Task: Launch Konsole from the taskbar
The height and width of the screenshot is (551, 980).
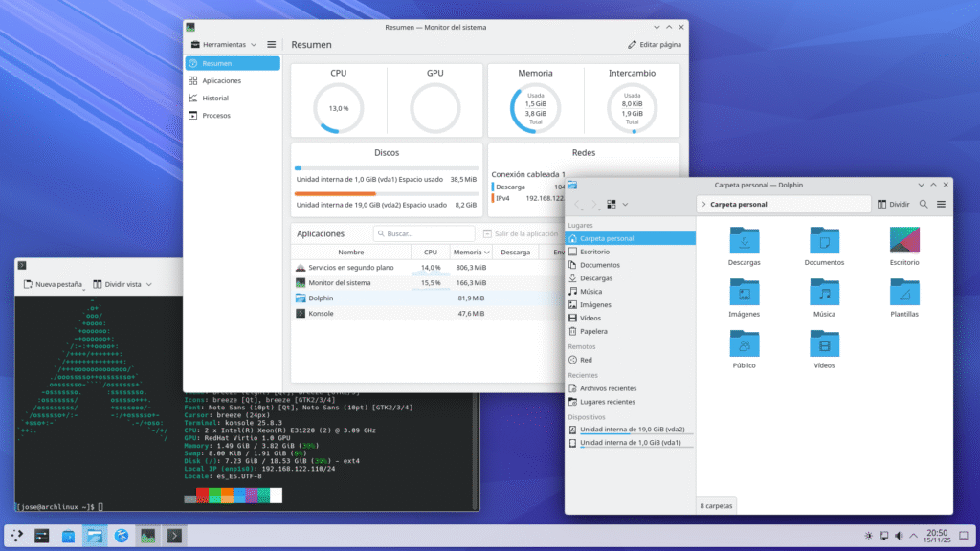Action: click(x=173, y=536)
